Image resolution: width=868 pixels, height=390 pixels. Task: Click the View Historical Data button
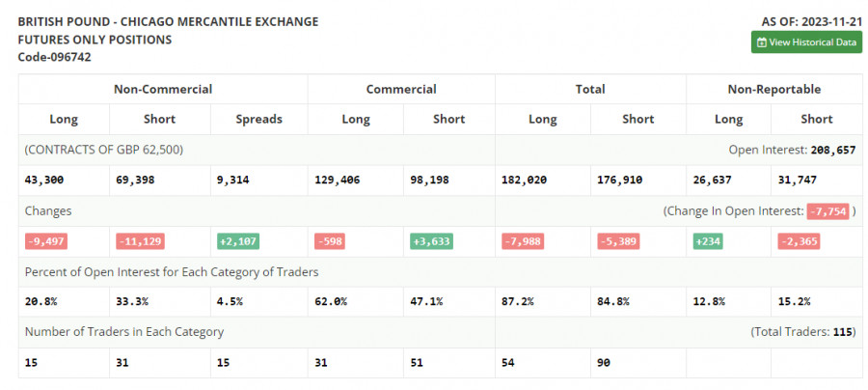(x=806, y=42)
